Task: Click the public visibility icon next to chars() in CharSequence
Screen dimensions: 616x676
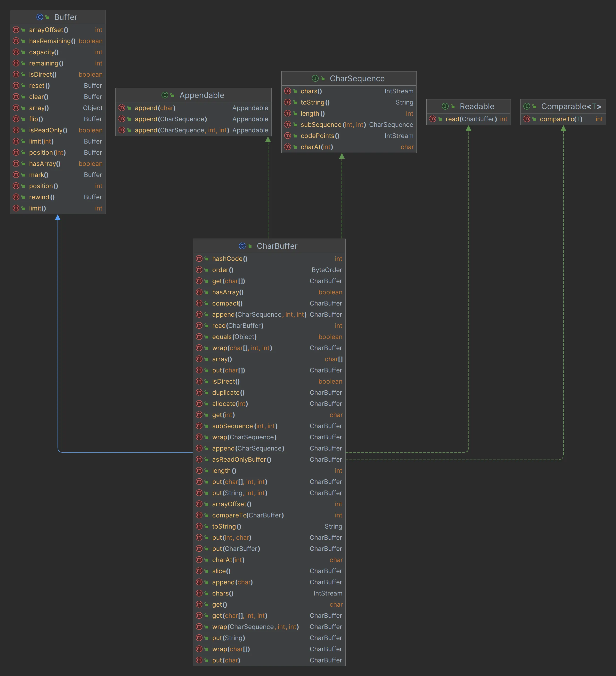Action: 295,91
